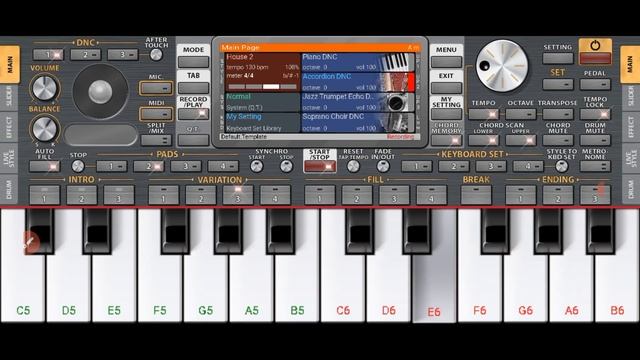The width and height of the screenshot is (640, 360).
Task: Select Intro 1
Action: tap(44, 195)
